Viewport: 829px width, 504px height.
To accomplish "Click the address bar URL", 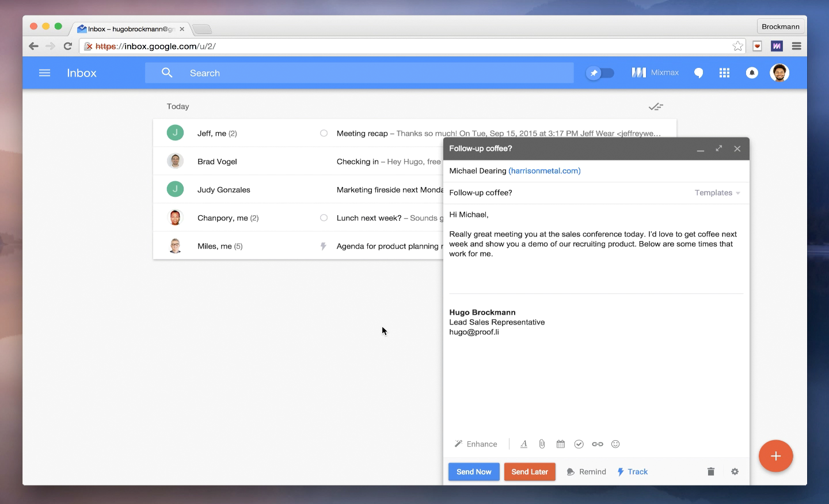I will 155,46.
